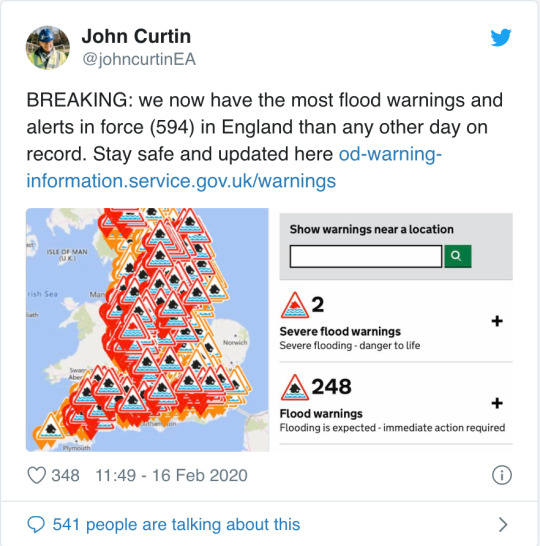540x546 pixels.
Task: Click the John Curtin display name
Action: coord(136,36)
